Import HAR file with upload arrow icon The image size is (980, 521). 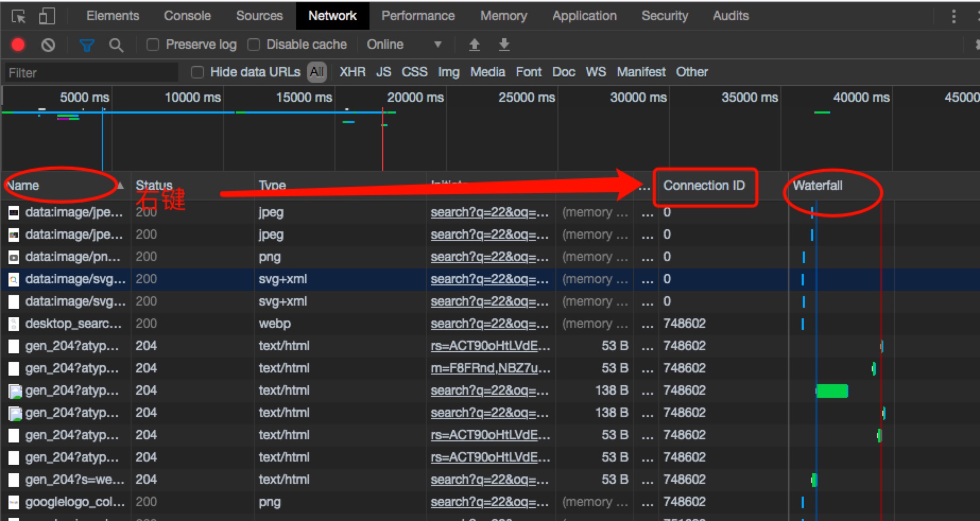(x=475, y=45)
